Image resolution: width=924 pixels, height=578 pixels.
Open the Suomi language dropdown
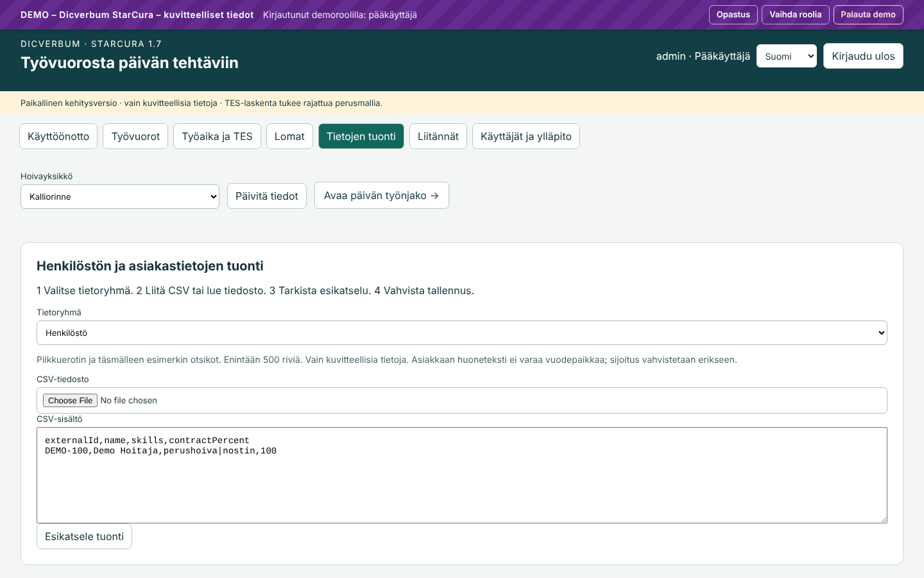(x=787, y=56)
